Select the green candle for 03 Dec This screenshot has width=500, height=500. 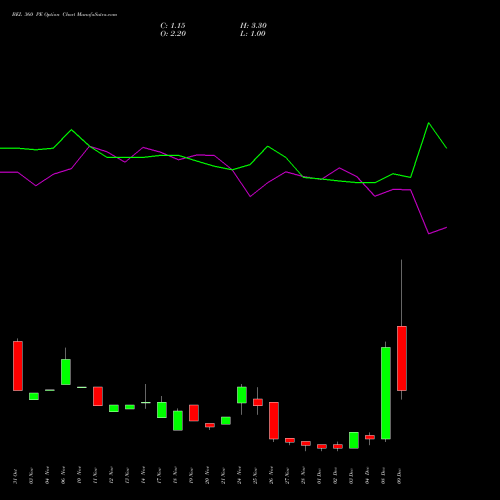[x=354, y=440]
